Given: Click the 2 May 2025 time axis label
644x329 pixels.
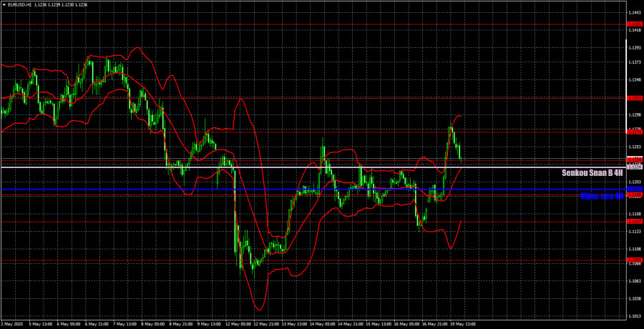Looking at the screenshot, I should [x=11, y=324].
